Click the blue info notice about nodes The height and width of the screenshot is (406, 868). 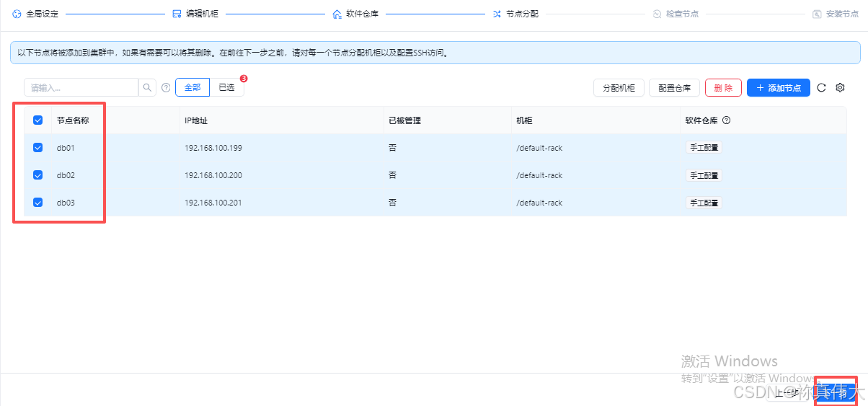(x=435, y=53)
